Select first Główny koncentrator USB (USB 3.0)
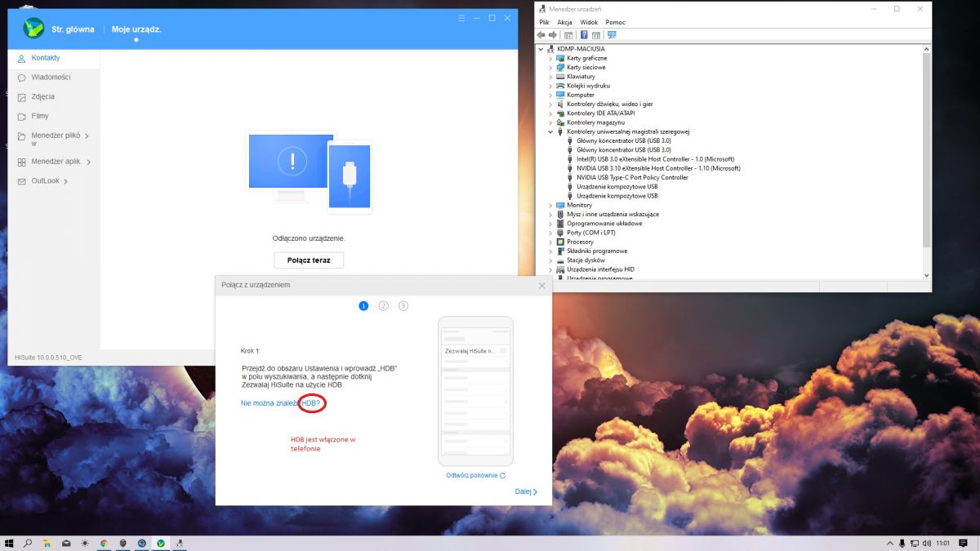Image resolution: width=980 pixels, height=551 pixels. (624, 140)
